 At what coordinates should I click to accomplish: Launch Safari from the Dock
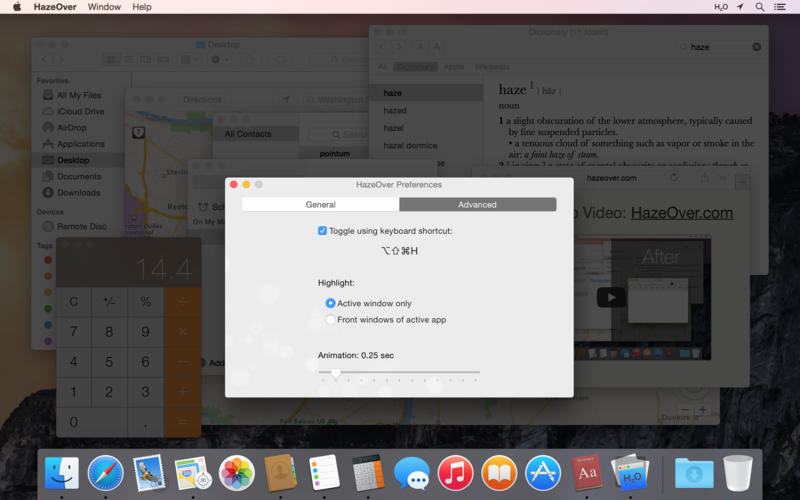coord(106,473)
